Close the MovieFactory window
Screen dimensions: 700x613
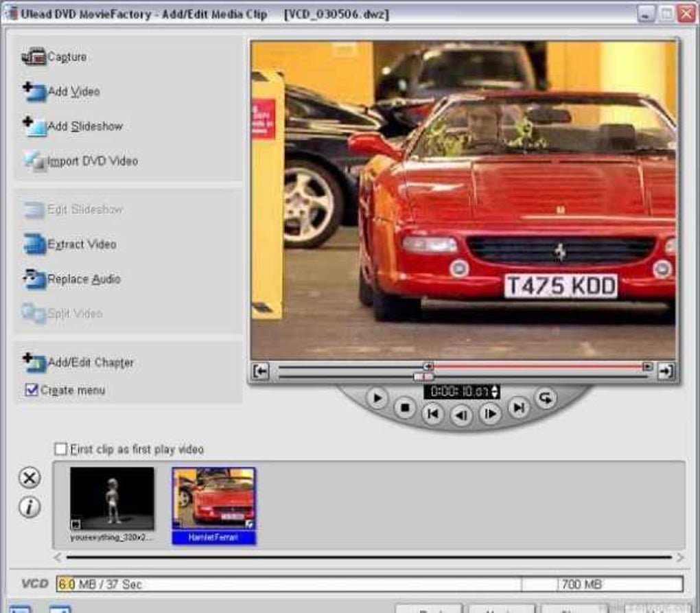click(x=686, y=14)
